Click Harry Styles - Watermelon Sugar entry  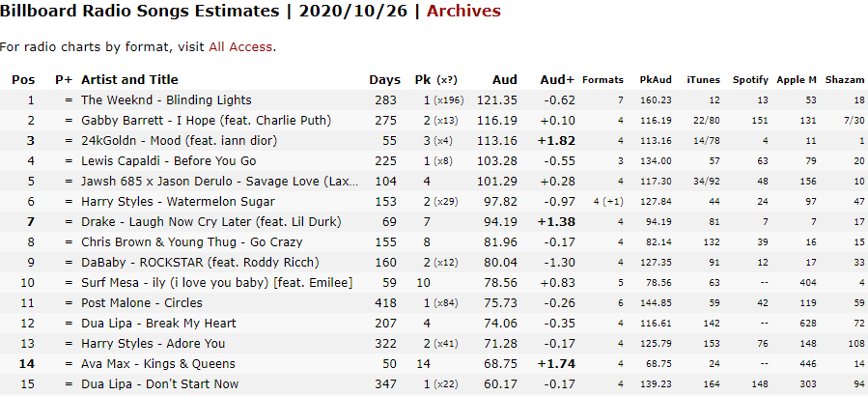(x=178, y=202)
